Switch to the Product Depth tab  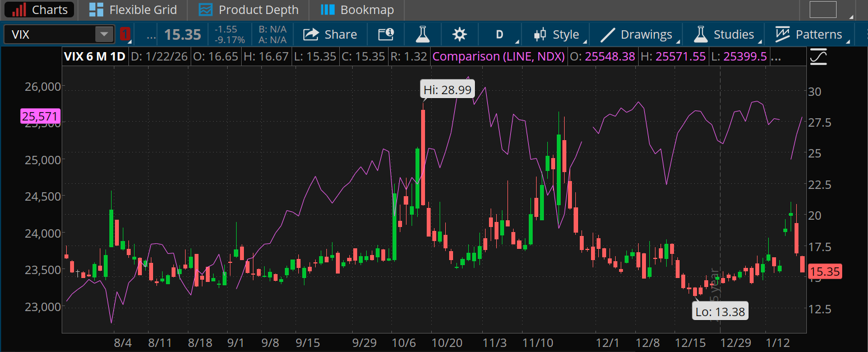point(248,10)
